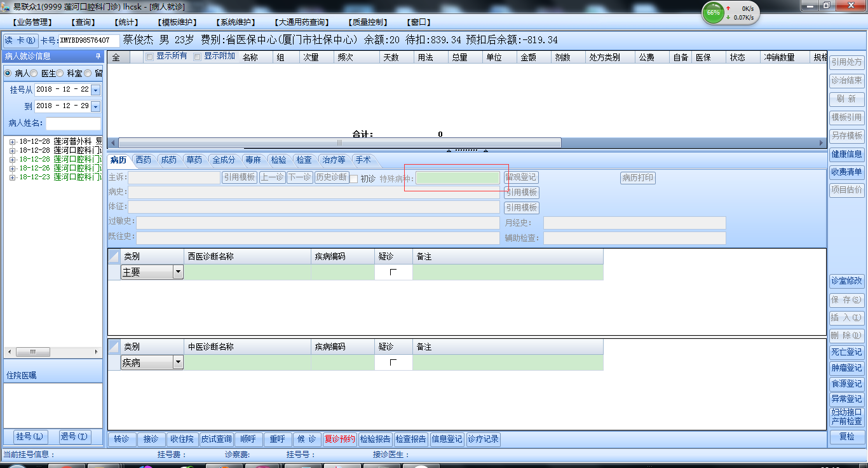Click the 读卡 button
The height and width of the screenshot is (468, 868).
pyautogui.click(x=21, y=40)
